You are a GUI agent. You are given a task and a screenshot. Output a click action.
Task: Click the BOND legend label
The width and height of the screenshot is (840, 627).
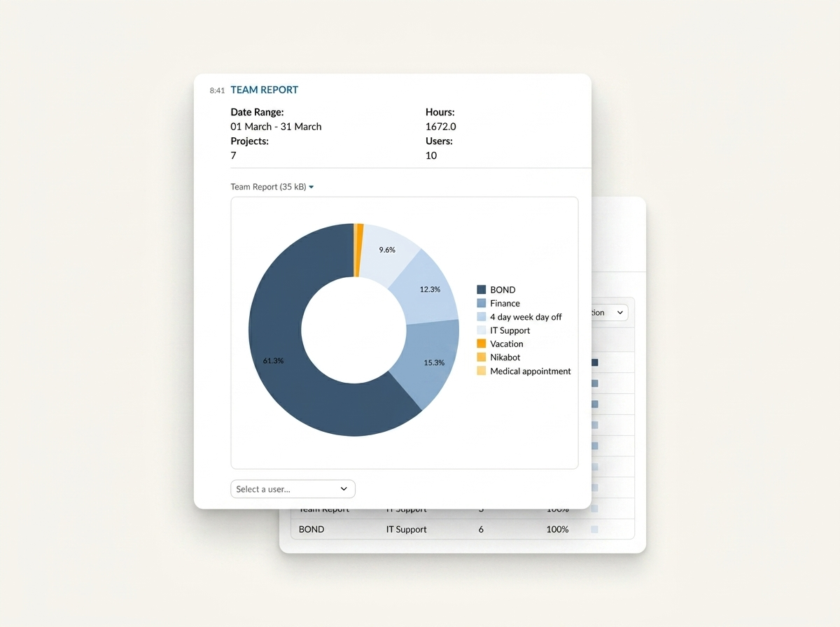[x=503, y=290]
